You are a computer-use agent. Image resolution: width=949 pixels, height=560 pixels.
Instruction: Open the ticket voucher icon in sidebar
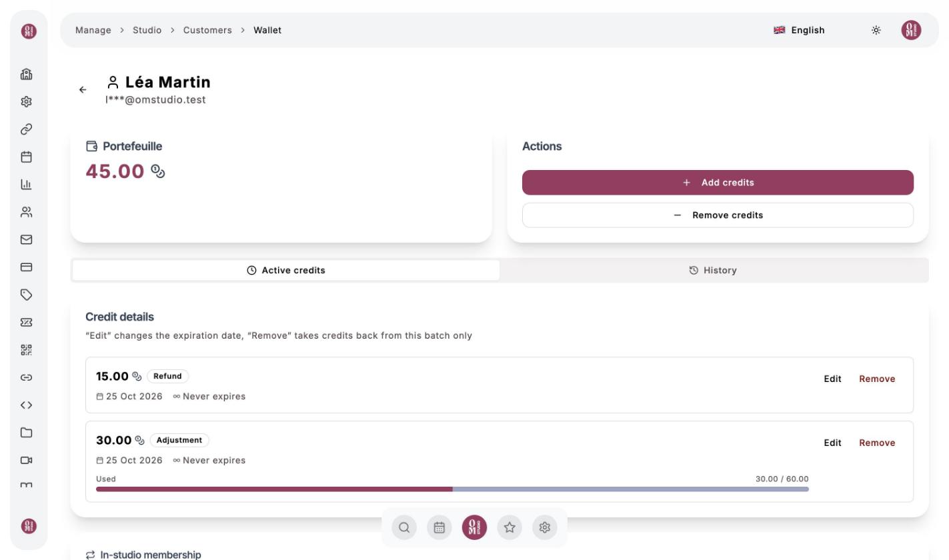pos(27,323)
